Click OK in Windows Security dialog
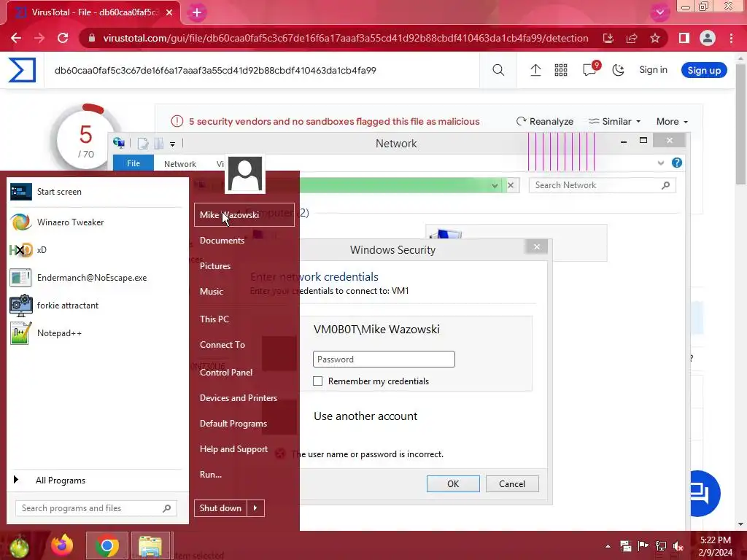The height and width of the screenshot is (560, 747). click(453, 484)
